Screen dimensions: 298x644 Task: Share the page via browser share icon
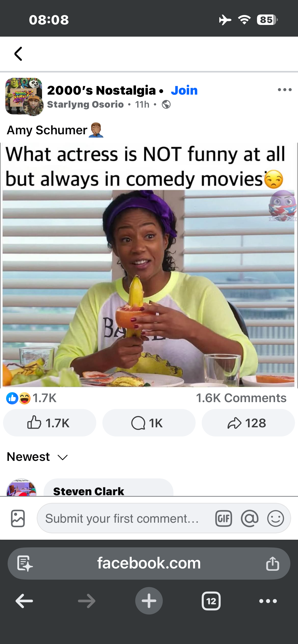coord(273,563)
